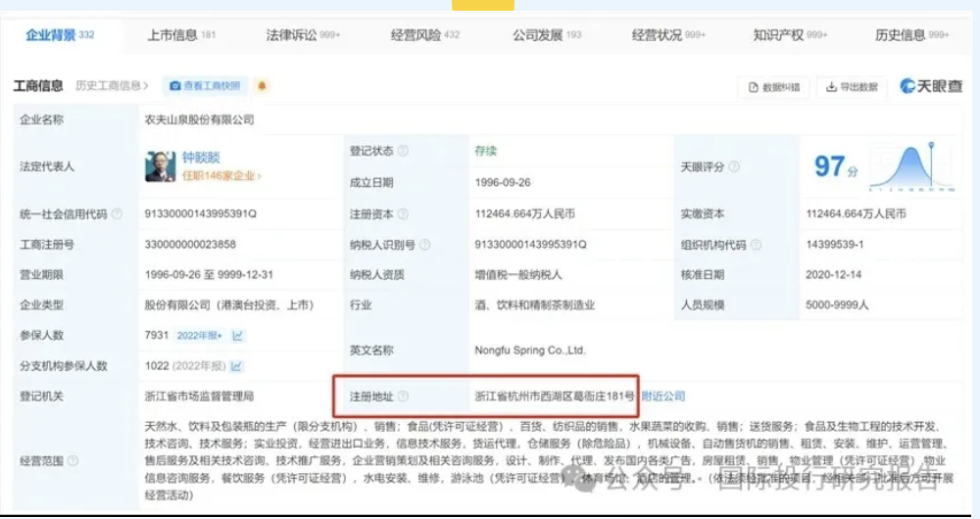
Task: Select registered address 浙江省杭州市西湖区葛衙庄181号
Action: (x=555, y=396)
